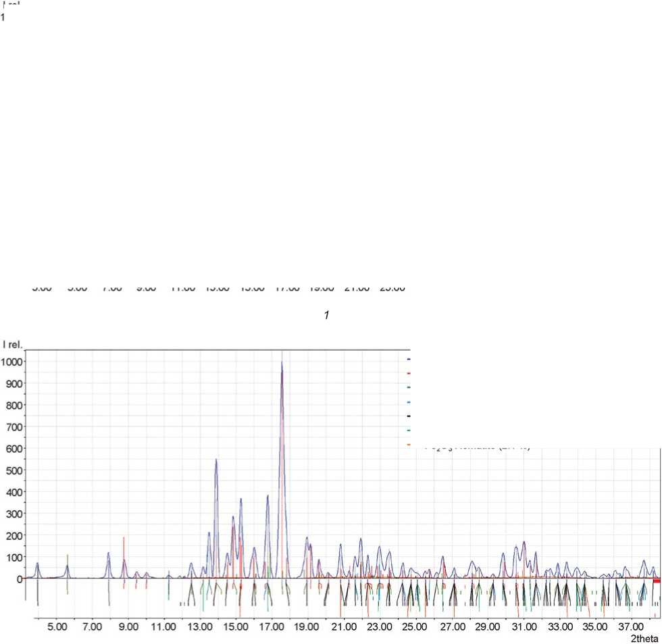Click the orange legend color marker
Screen dimensions: 662x644
click(408, 444)
